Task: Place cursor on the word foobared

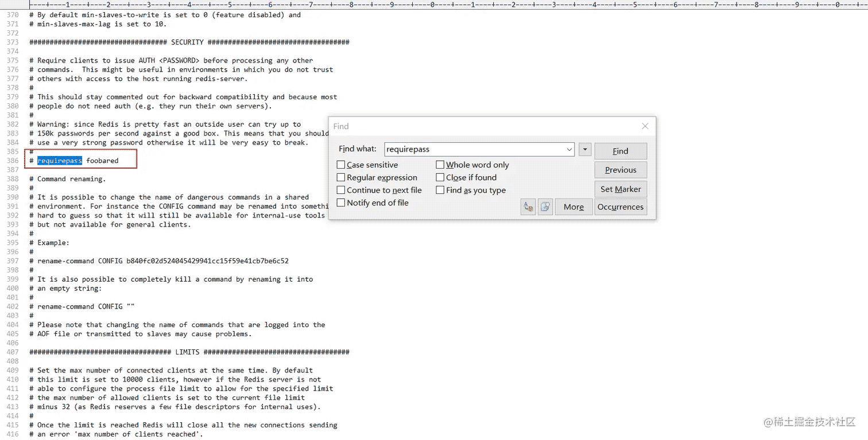Action: (x=102, y=161)
